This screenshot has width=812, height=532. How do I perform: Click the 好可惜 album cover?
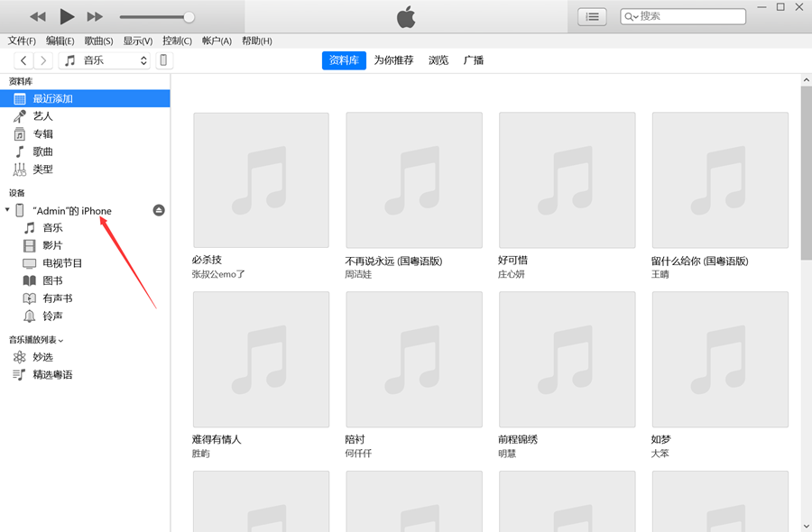coord(567,180)
